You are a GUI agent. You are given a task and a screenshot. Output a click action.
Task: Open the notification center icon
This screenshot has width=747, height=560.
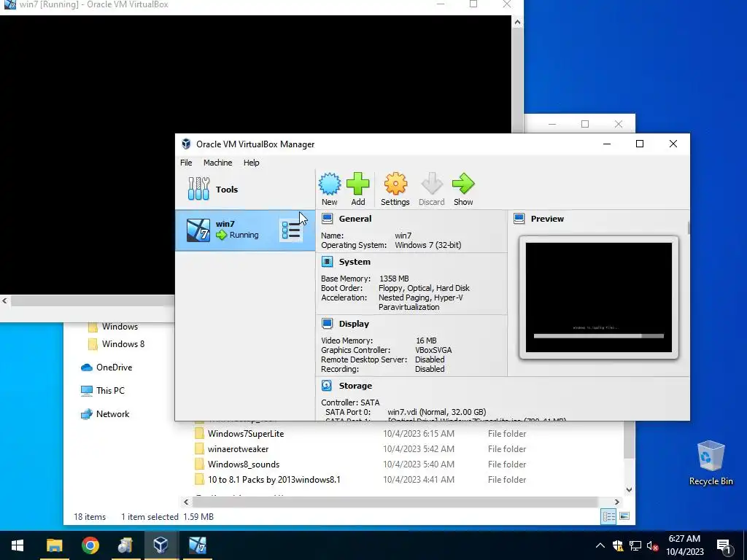tap(724, 545)
